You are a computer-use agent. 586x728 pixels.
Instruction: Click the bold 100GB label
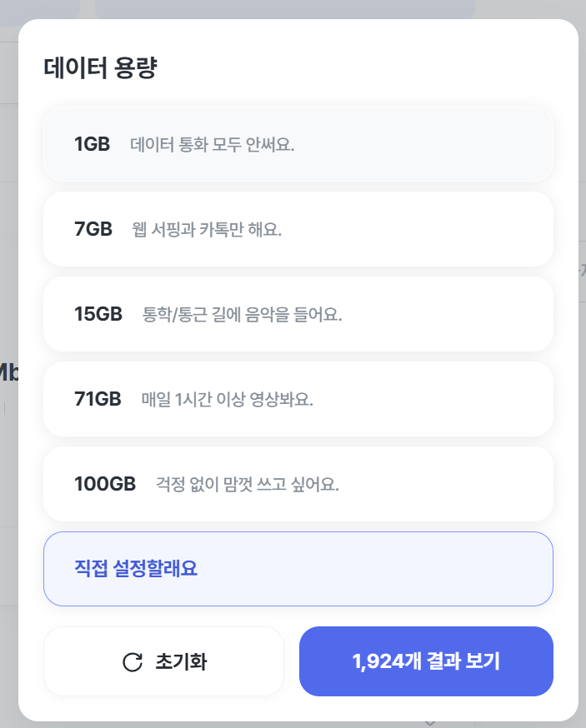pyautogui.click(x=105, y=483)
